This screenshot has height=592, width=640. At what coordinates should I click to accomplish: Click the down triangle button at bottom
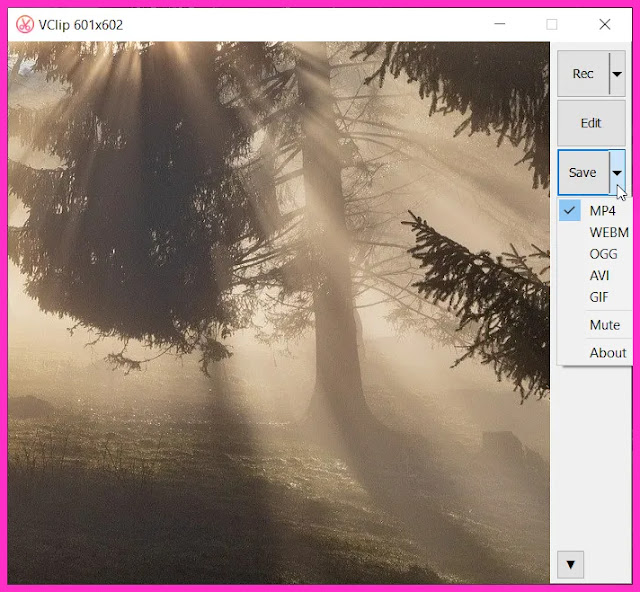pos(571,565)
